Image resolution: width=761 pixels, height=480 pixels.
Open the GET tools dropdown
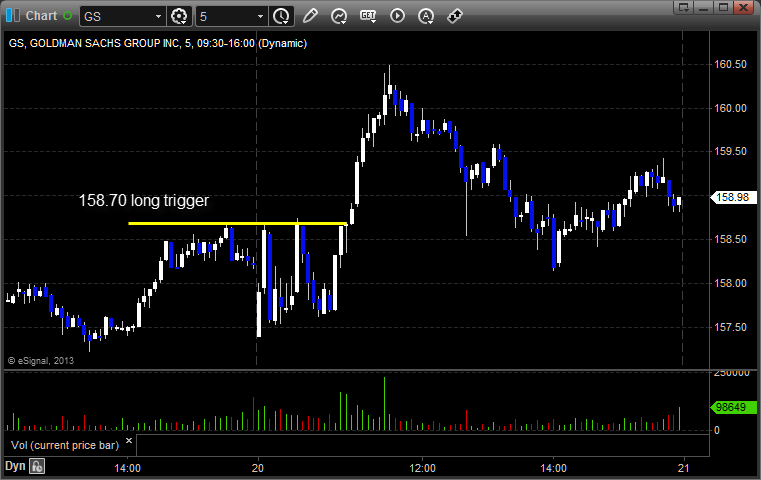tap(368, 16)
